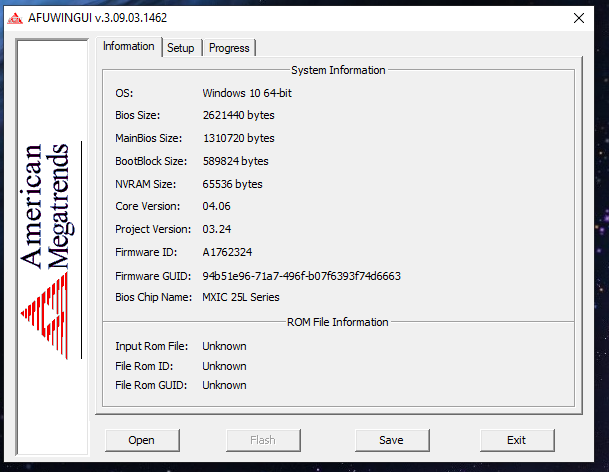
Task: Click the 'BootBlock Size:' label
Action: (151, 161)
